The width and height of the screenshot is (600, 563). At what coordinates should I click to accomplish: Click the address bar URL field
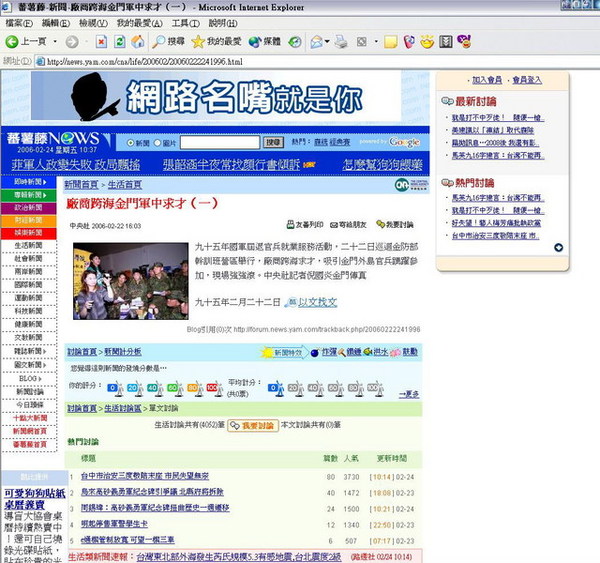[316, 61]
